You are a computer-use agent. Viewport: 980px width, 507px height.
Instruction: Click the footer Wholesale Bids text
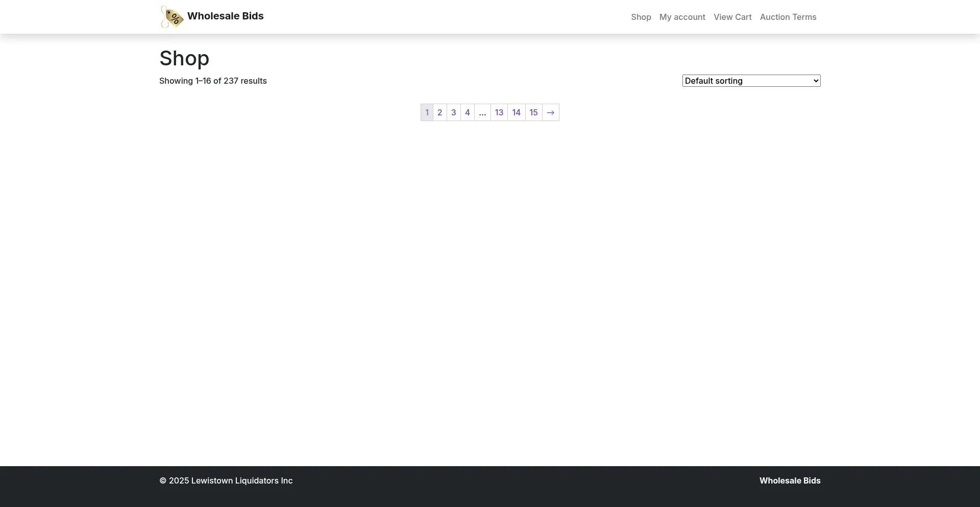tap(790, 480)
